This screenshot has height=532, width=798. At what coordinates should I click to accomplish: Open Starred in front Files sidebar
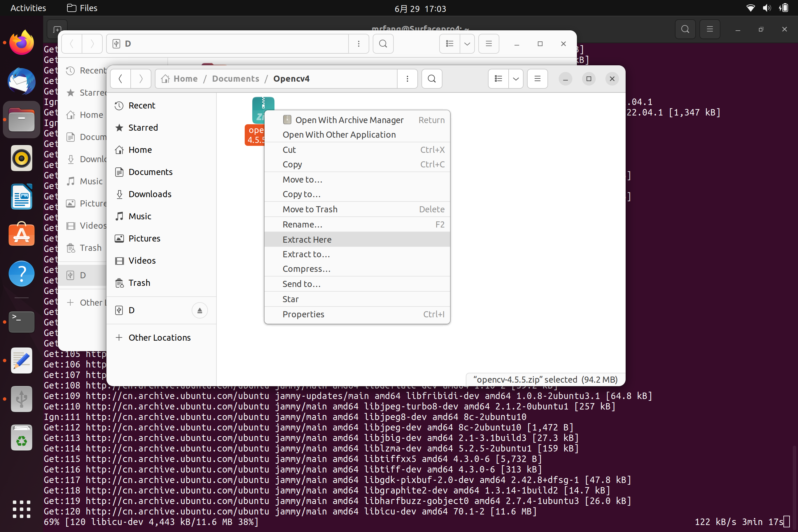coord(162,127)
